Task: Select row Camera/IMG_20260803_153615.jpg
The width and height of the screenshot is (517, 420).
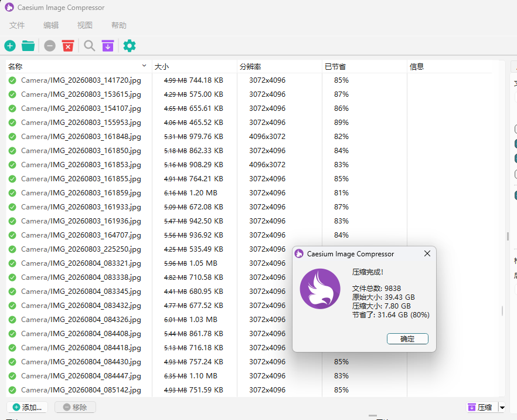Action: 249,94
